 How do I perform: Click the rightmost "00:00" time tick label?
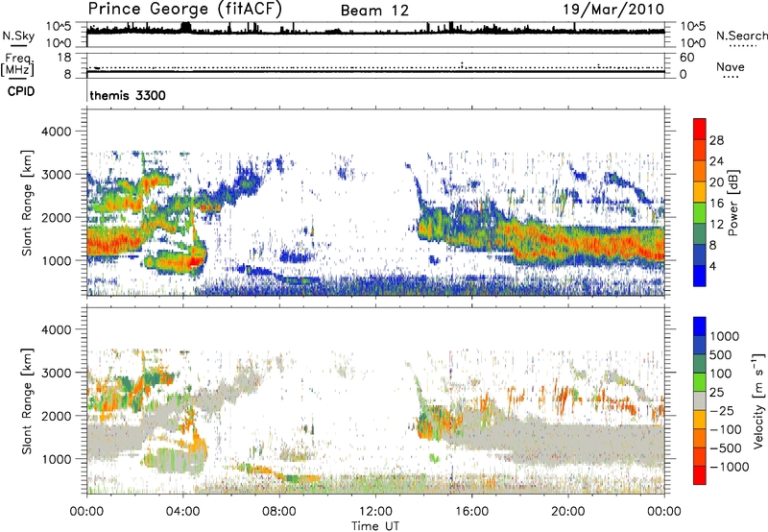tap(664, 512)
